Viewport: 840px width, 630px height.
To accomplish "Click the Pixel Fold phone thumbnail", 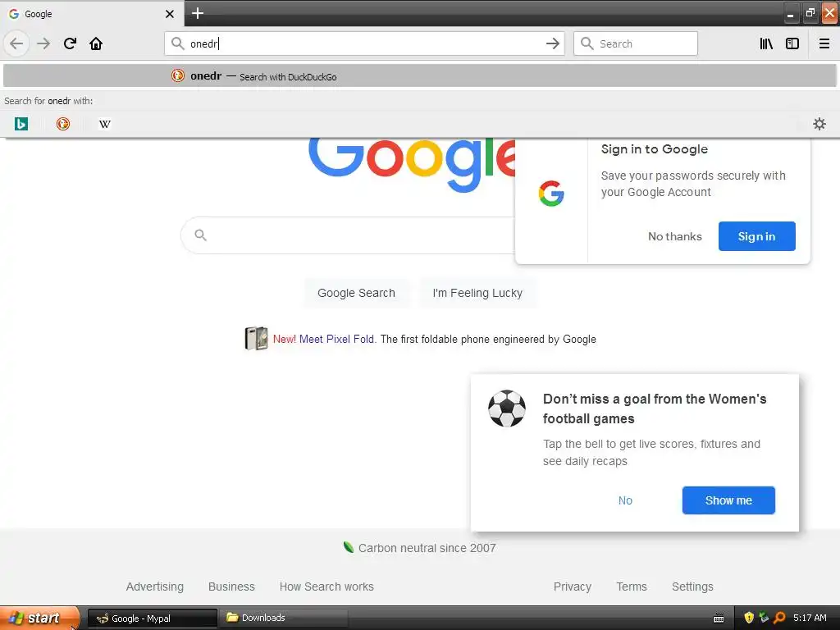I will click(x=256, y=339).
